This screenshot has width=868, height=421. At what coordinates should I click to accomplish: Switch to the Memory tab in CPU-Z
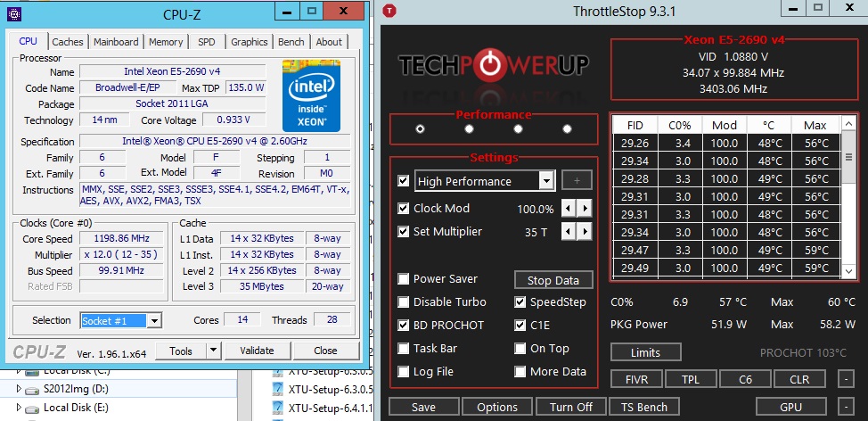[166, 42]
